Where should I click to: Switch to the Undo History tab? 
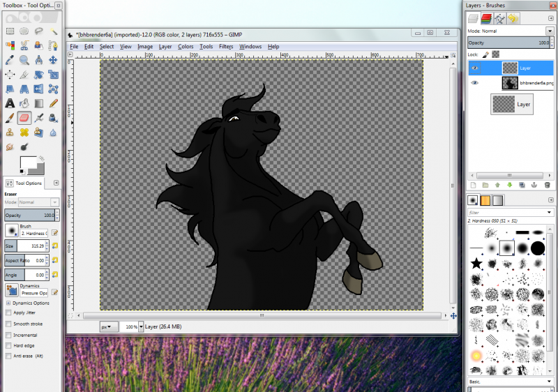pyautogui.click(x=513, y=19)
